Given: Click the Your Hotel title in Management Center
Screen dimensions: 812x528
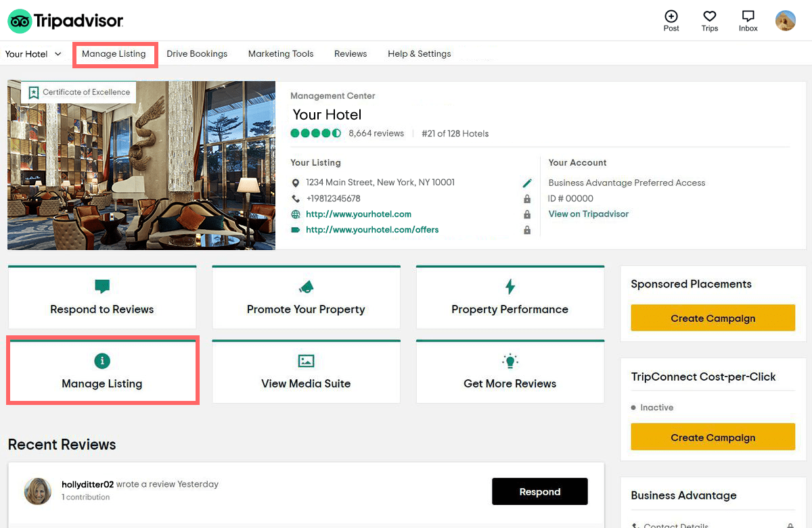Looking at the screenshot, I should click(x=327, y=115).
